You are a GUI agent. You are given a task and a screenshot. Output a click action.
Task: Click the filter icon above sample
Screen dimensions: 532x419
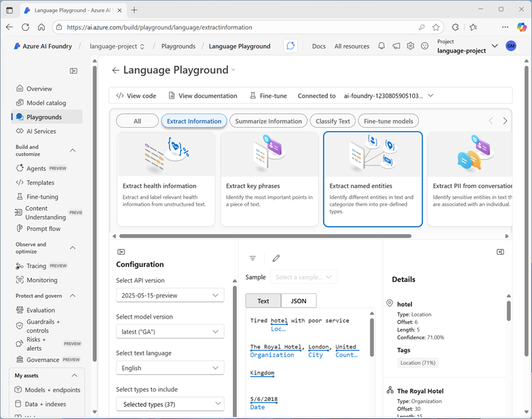coord(253,258)
